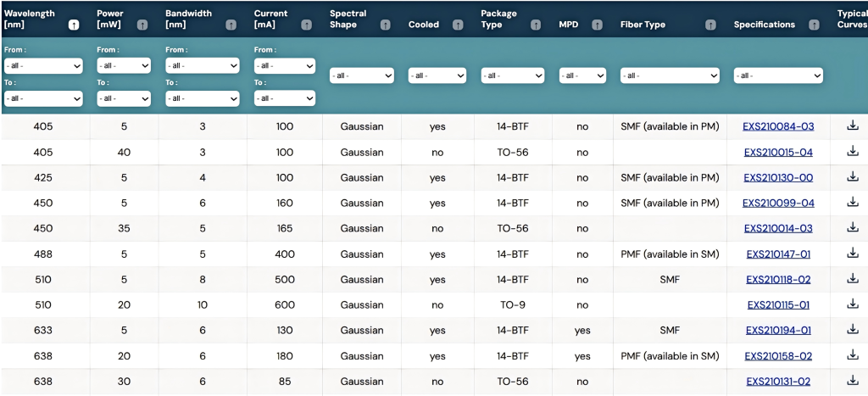868x396 pixels.
Task: Open Wavelength From filter dropdown
Action: [43, 66]
